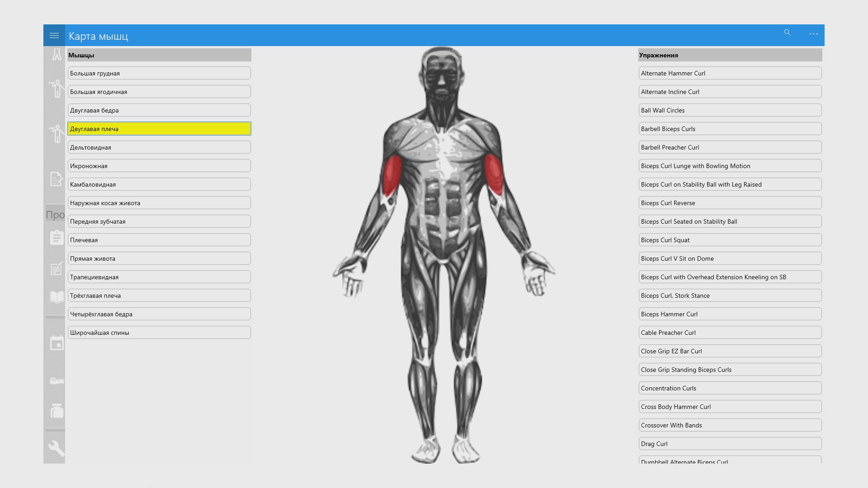The height and width of the screenshot is (488, 868).
Task: Open the measuring tape icon
Action: point(57,381)
